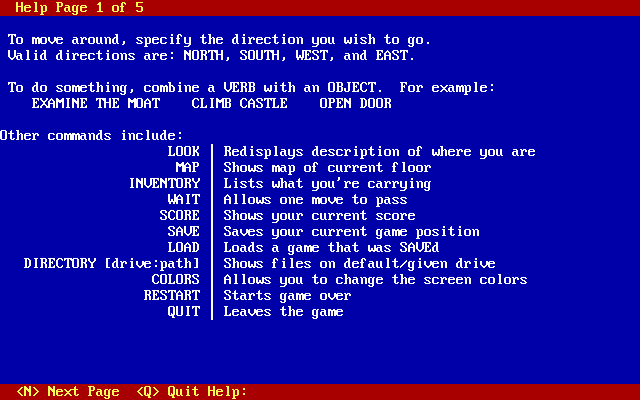This screenshot has width=640, height=400.
Task: Select the SCORE command entry
Action: [x=180, y=216]
